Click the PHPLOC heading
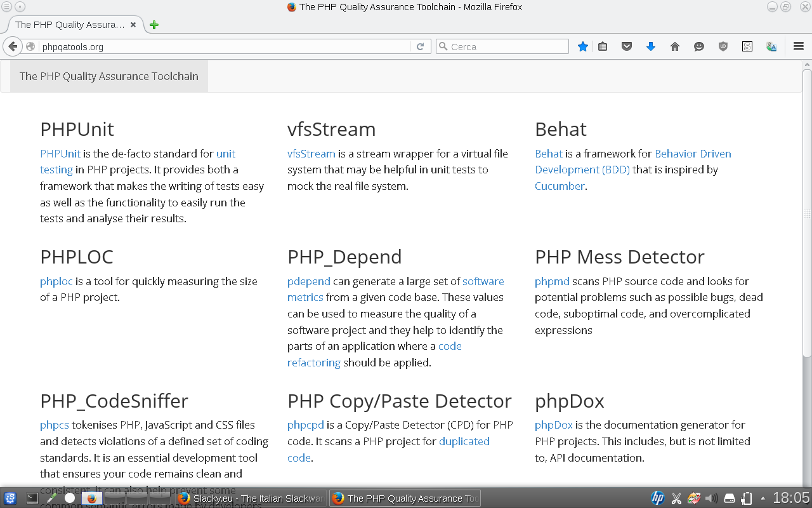Viewport: 812px width, 508px height. (x=77, y=257)
